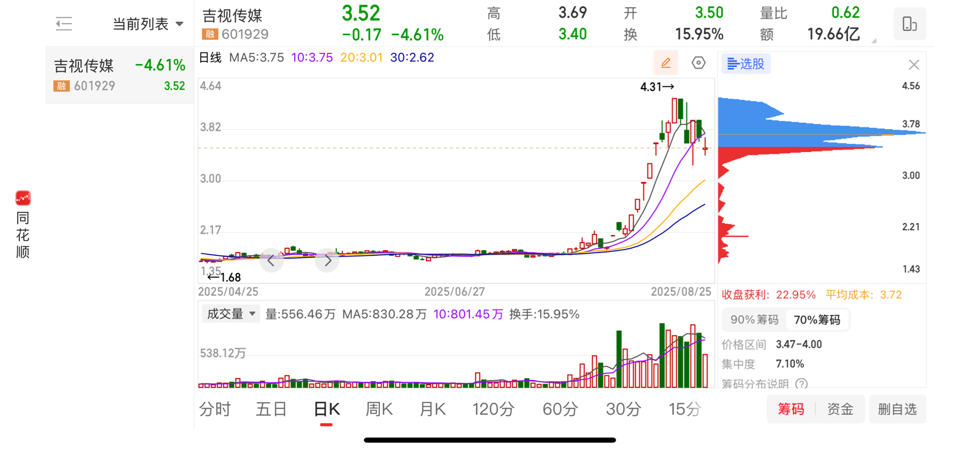This screenshot has width=980, height=451.
Task: Tap the MA5:3.75 indicator value
Action: [257, 58]
